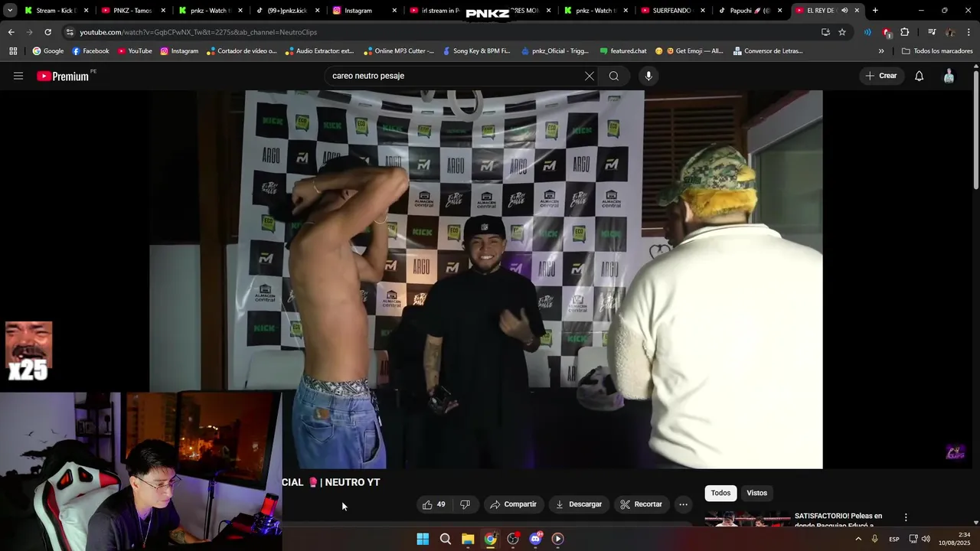Open YouTube notifications bell
This screenshot has height=551, width=980.
(919, 76)
